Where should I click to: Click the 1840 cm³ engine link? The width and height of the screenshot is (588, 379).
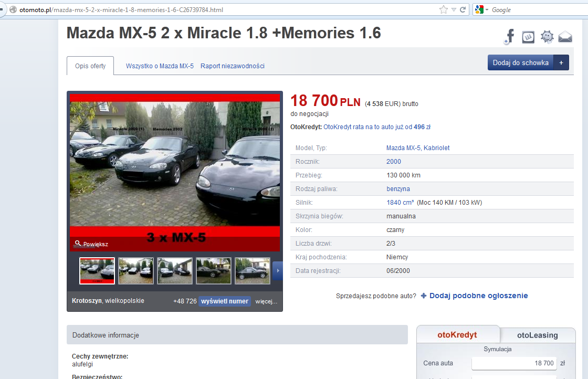(x=400, y=203)
